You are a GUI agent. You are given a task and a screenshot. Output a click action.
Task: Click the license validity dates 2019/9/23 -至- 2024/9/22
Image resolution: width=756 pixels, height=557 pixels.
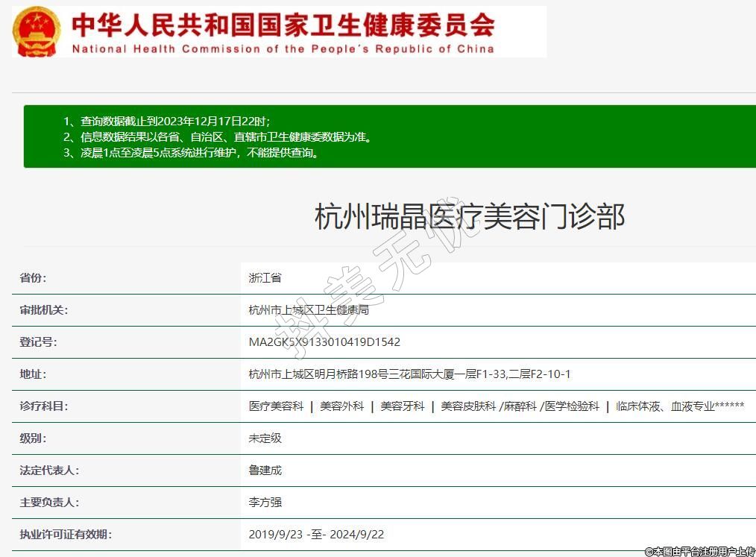(316, 535)
